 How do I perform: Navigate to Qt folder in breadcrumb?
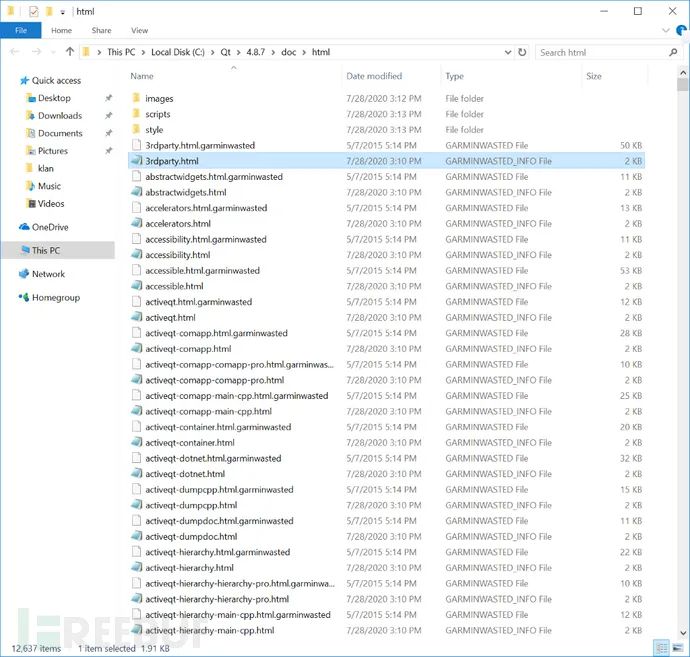[x=225, y=52]
